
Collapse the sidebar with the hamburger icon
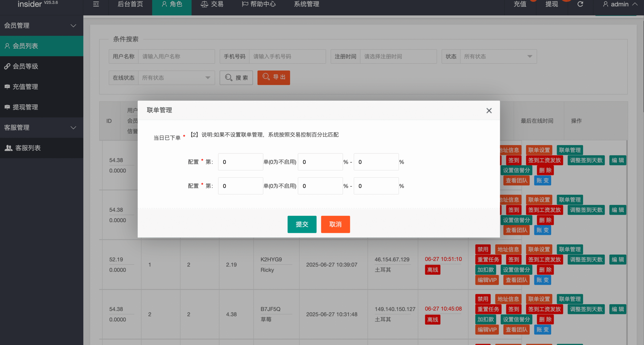[96, 4]
